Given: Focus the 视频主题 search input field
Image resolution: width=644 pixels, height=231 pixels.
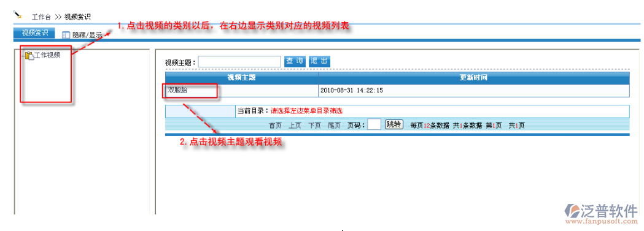Looking at the screenshot, I should 240,62.
